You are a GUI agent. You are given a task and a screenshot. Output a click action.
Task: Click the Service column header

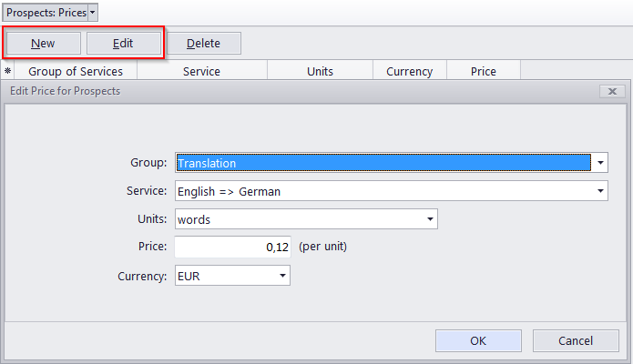201,71
